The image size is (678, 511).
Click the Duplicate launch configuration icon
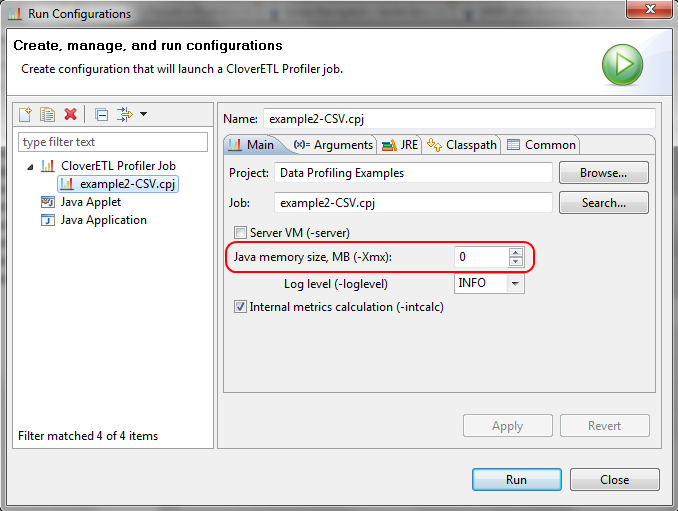coord(47,115)
